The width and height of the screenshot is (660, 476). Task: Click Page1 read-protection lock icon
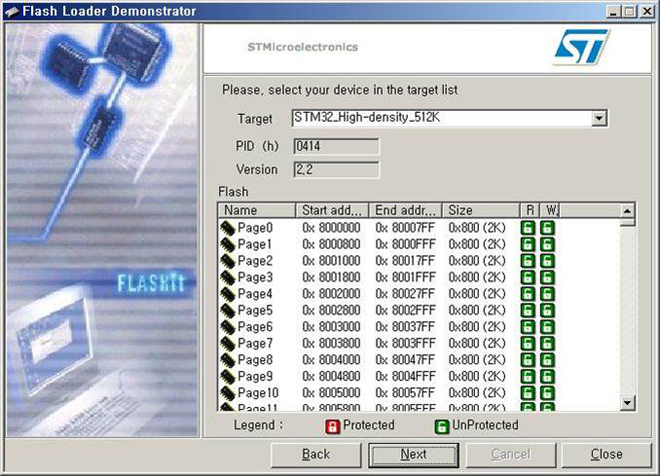point(528,244)
